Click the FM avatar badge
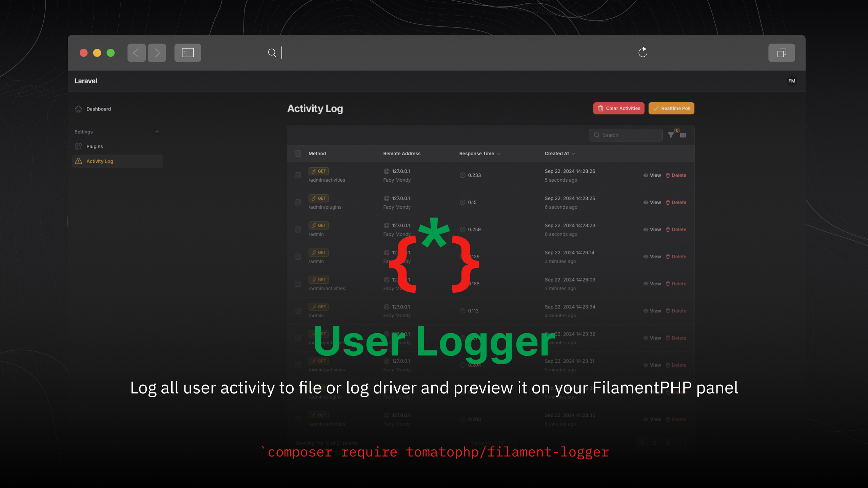Image resolution: width=868 pixels, height=488 pixels. tap(791, 81)
